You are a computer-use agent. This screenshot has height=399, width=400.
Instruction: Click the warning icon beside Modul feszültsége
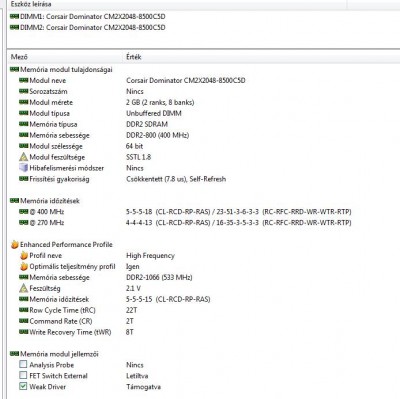pos(24,157)
